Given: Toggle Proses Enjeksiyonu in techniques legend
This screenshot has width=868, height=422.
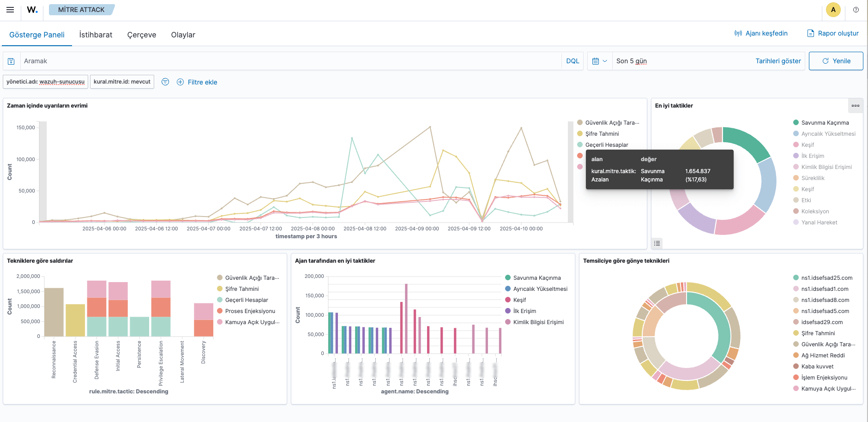Looking at the screenshot, I should coord(250,311).
